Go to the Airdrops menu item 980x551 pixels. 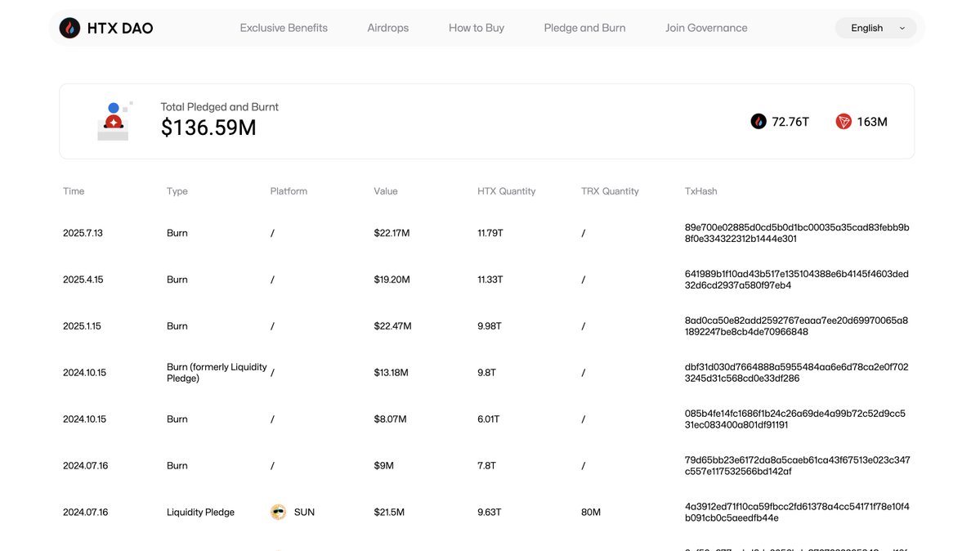coord(388,28)
